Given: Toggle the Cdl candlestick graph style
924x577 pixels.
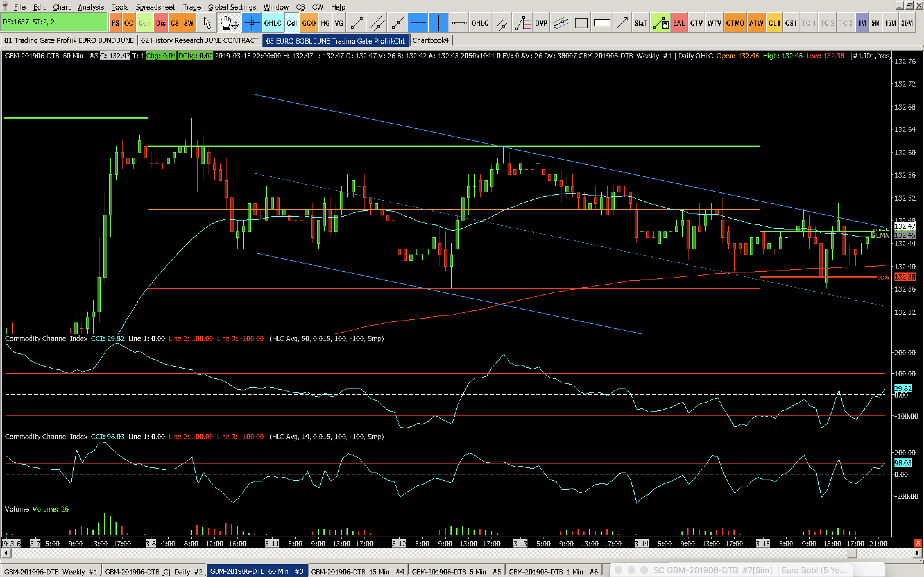Looking at the screenshot, I should tap(292, 23).
